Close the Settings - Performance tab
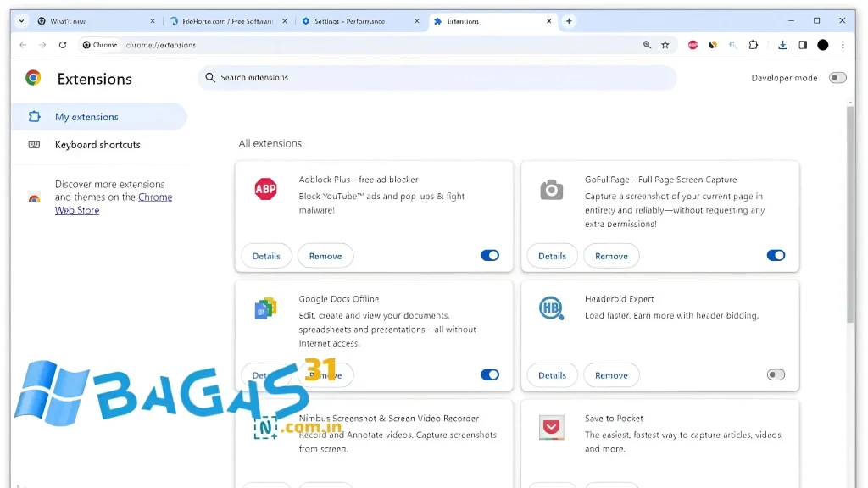 pyautogui.click(x=417, y=21)
